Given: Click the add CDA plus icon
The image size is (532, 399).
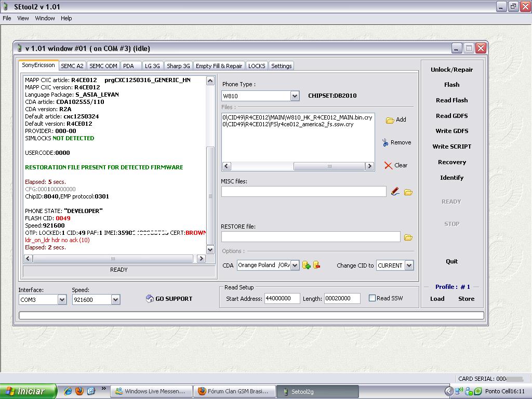Looking at the screenshot, I should (x=307, y=265).
